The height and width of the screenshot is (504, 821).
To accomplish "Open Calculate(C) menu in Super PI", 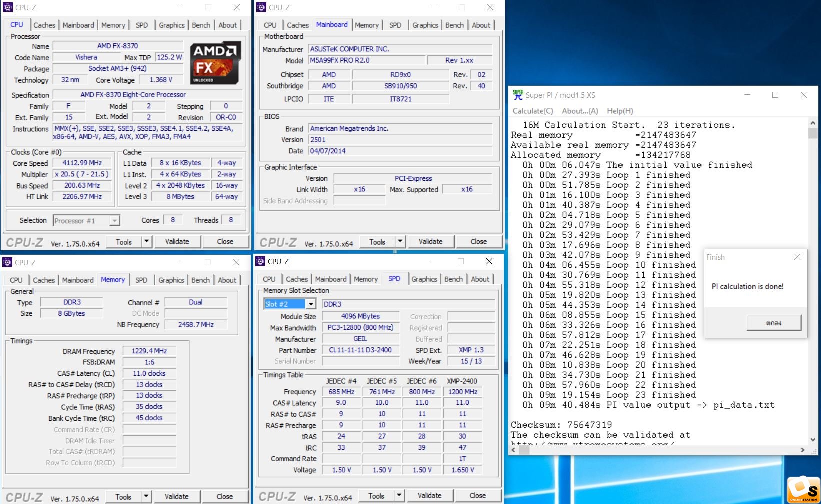I will (x=533, y=111).
